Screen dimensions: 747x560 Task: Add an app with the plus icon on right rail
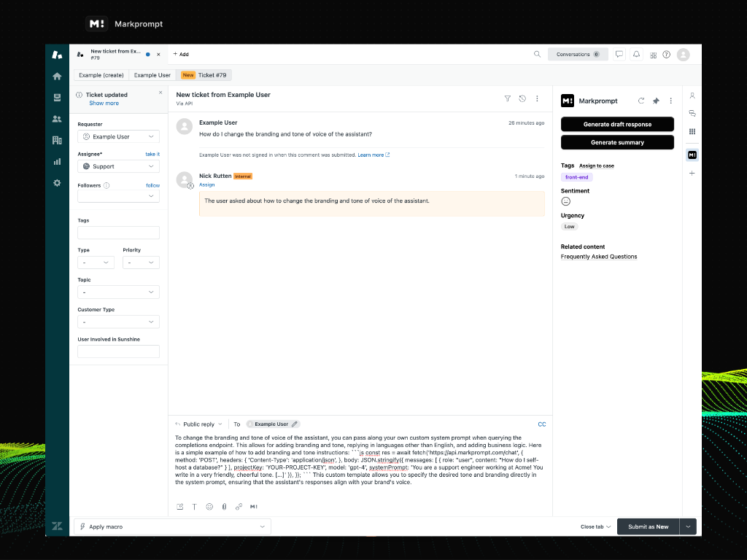[x=692, y=174]
